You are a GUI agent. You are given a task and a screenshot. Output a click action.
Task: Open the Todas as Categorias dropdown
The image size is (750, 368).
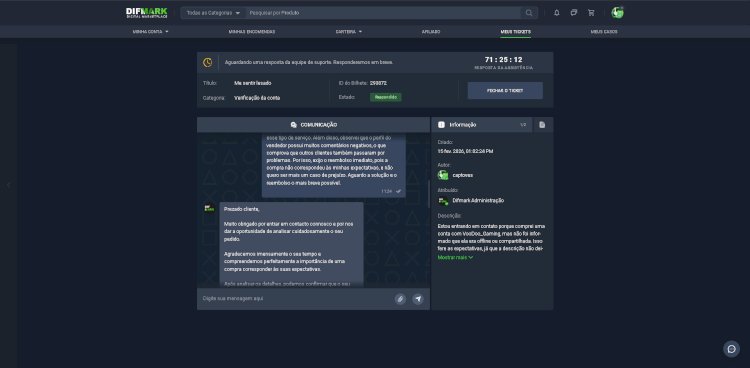point(213,13)
